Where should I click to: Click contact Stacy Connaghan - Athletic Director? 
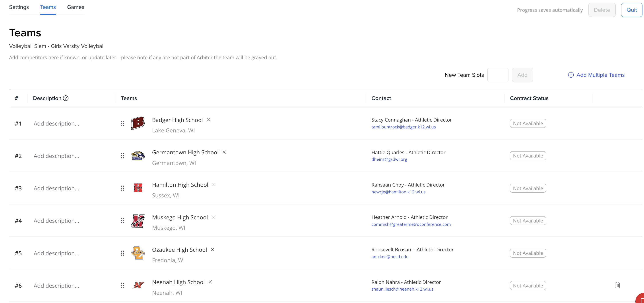[412, 120]
